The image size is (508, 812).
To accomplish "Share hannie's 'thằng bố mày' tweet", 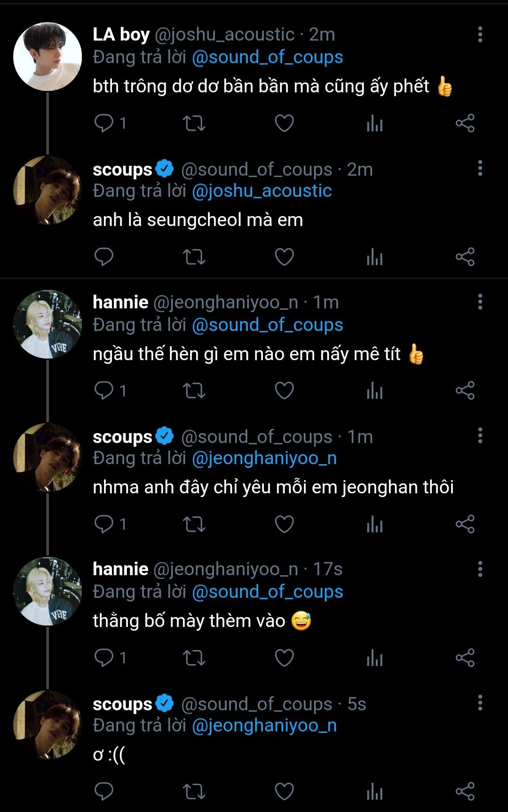I will coord(465,658).
